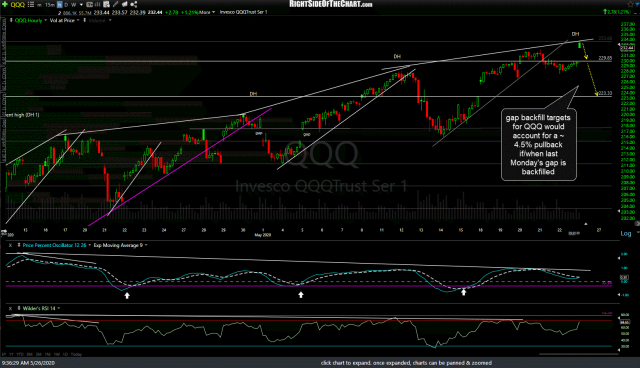640x368 pixels.
Task: Close the Price Percent Oscillator pane
Action: [x=10, y=245]
